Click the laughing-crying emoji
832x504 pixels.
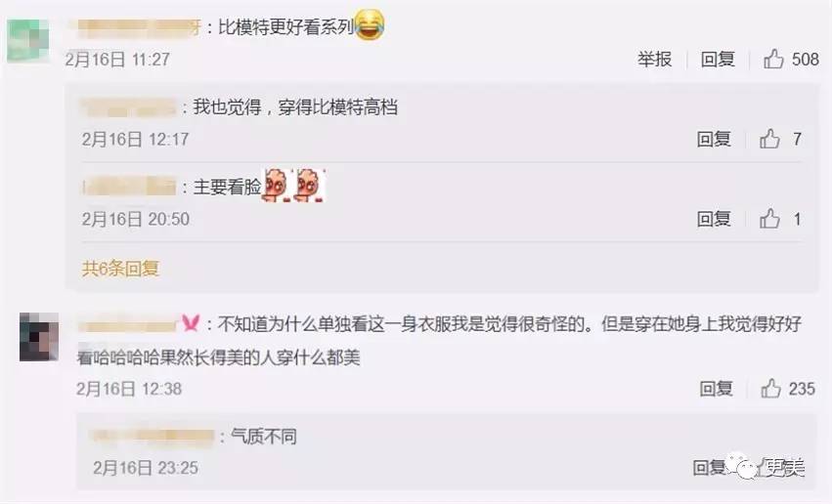coord(370,25)
